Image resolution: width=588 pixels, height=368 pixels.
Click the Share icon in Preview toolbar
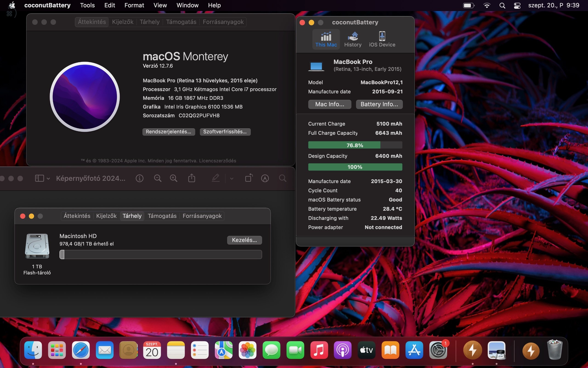coord(192,178)
